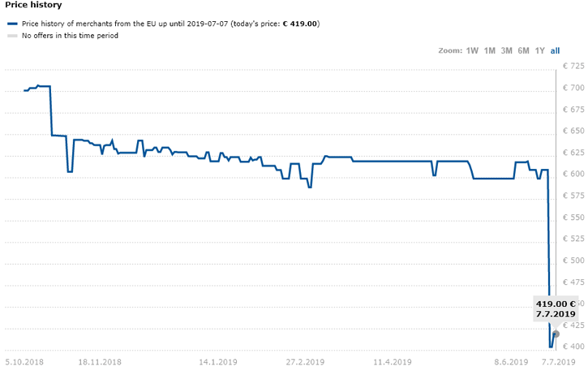
Task: Click the 'Price history' heading
Action: pos(33,5)
